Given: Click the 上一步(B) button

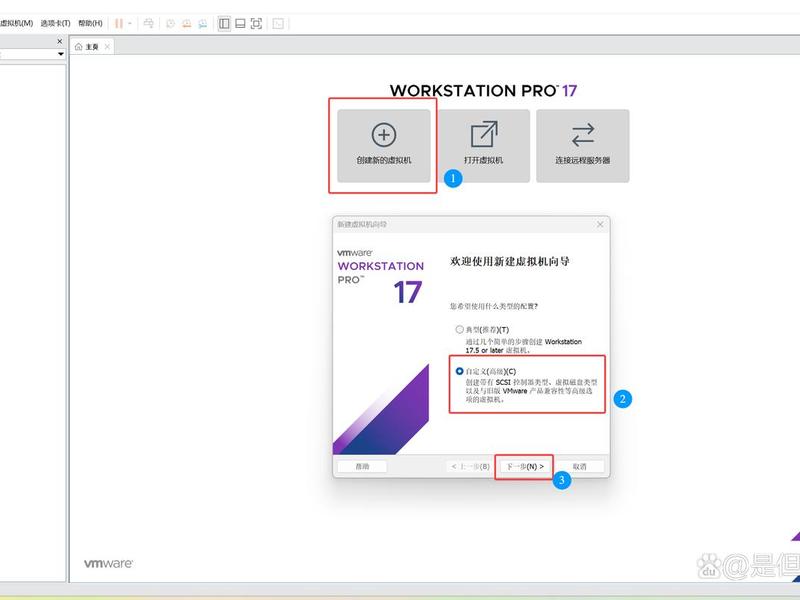Looking at the screenshot, I should (470, 466).
